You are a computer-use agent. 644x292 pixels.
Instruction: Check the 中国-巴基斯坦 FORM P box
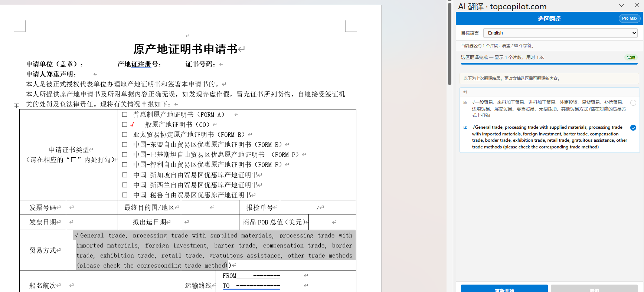(125, 155)
